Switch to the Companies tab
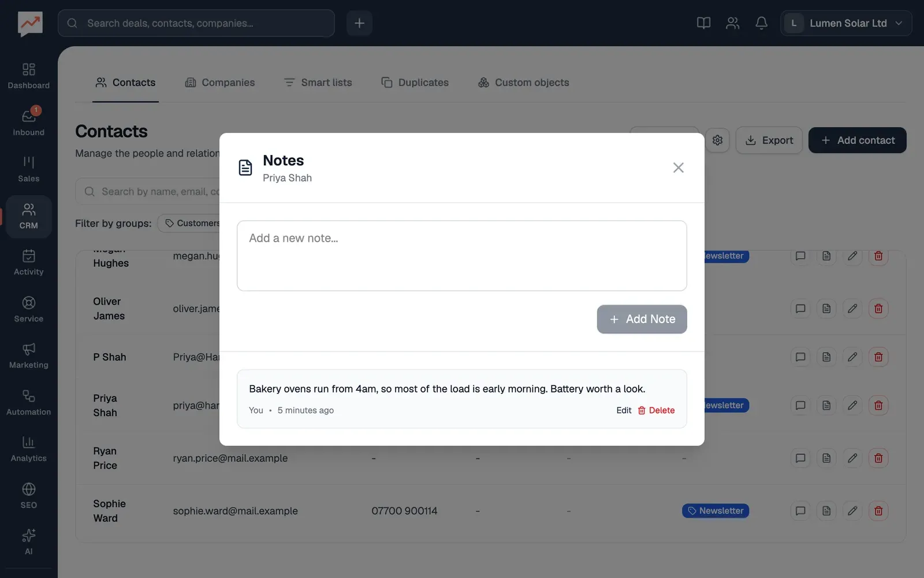 220,83
